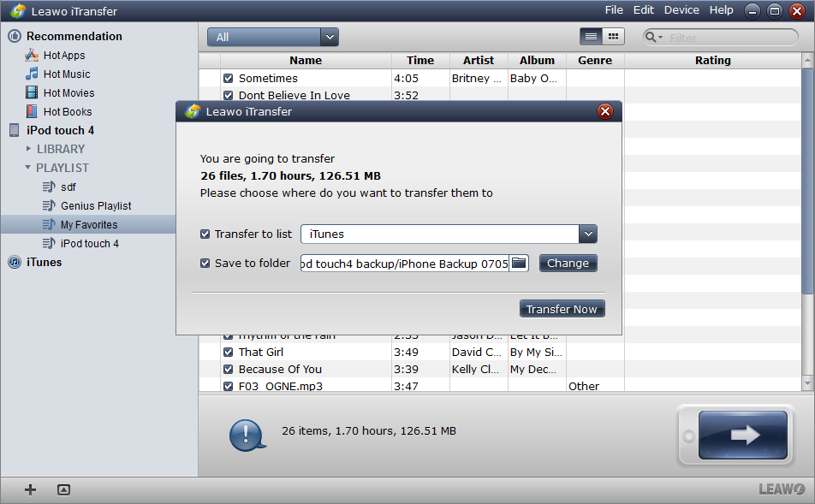Click the scrollbar down arrow
Viewport: 815px width, 504px height.
tap(807, 383)
